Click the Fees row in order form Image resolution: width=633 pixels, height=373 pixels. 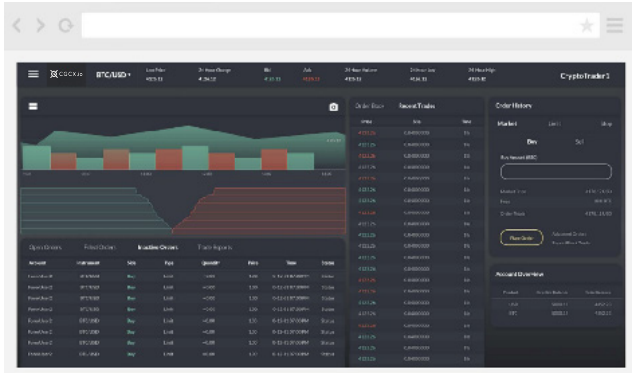click(x=556, y=201)
